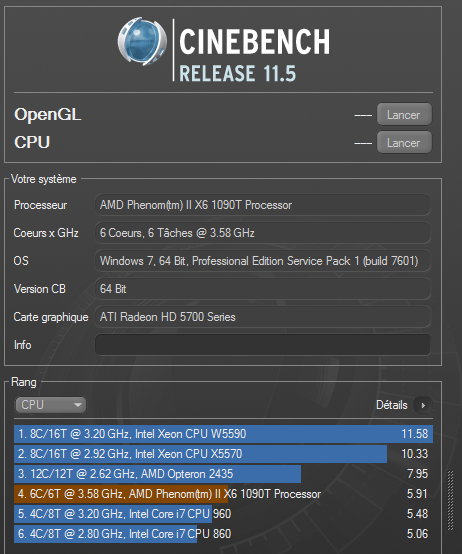Start the CPU benchmark with Lancer
Image resolution: width=462 pixels, height=554 pixels.
tap(404, 142)
